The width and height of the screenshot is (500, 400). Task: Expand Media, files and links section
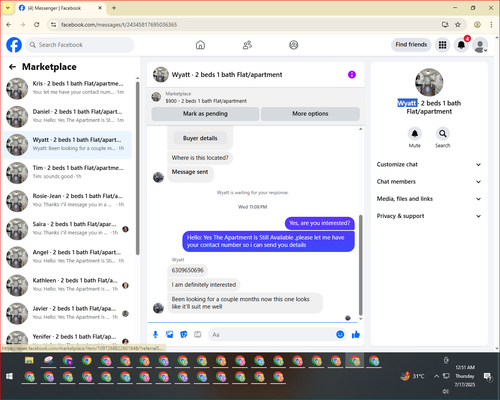(x=429, y=199)
